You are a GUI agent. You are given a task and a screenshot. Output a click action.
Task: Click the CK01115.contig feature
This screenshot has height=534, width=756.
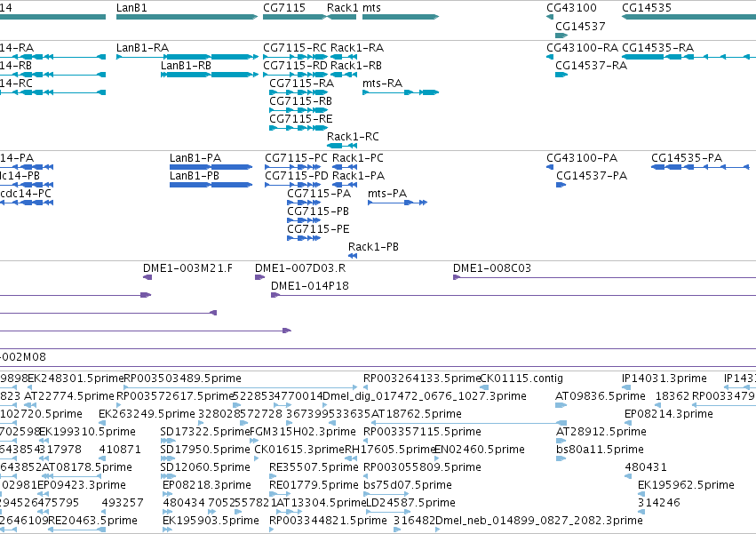pyautogui.click(x=484, y=387)
